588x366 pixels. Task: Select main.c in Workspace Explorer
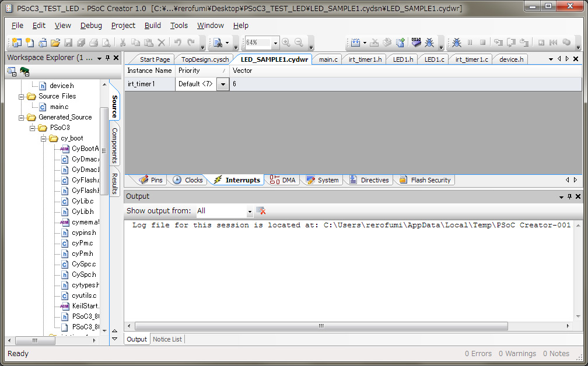(60, 107)
